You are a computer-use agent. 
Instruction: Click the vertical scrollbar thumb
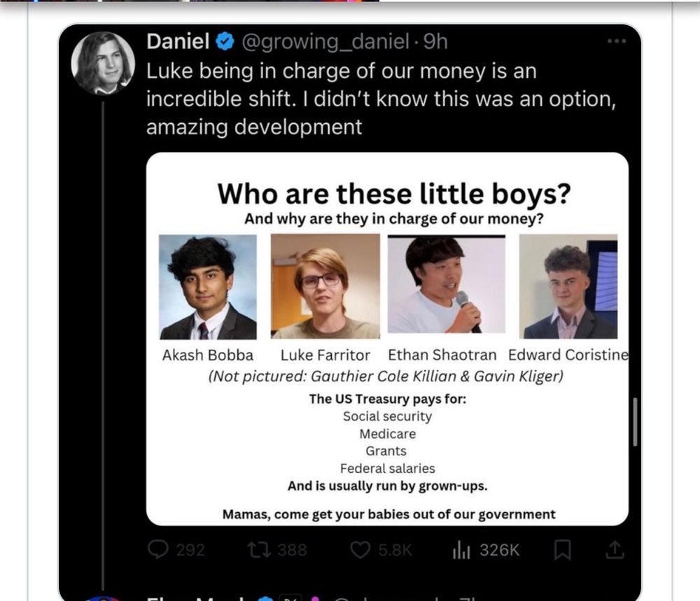635,422
